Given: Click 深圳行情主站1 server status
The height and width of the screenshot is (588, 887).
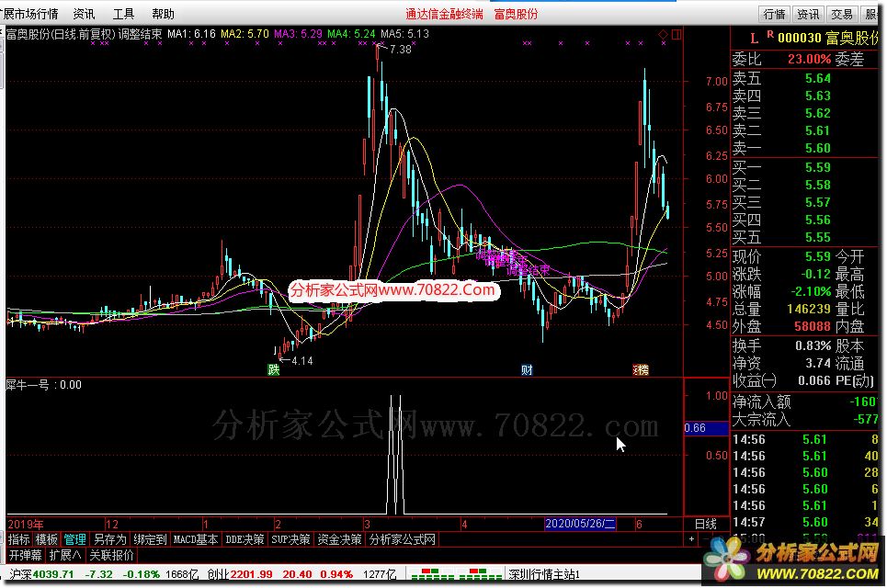Looking at the screenshot, I should click(544, 574).
